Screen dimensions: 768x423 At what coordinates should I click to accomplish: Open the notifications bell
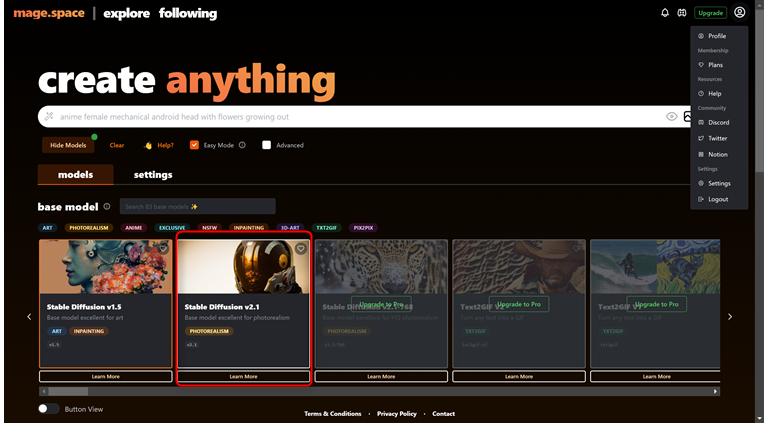[665, 13]
